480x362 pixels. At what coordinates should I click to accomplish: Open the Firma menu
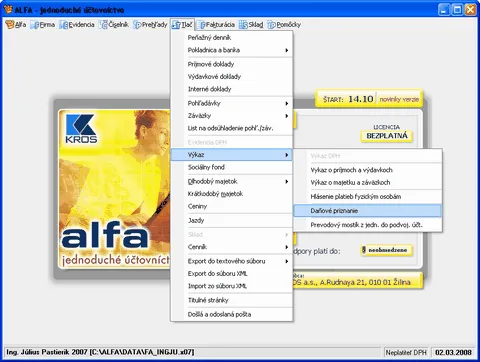click(43, 25)
